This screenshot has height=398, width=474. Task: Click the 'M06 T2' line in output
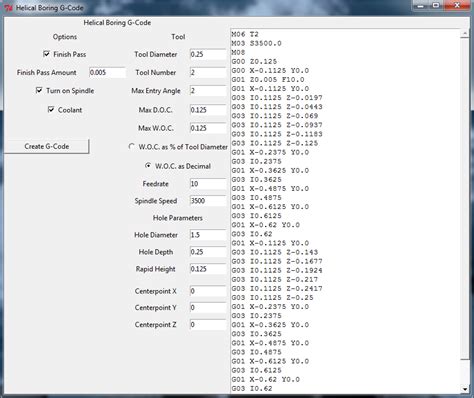[x=245, y=34]
